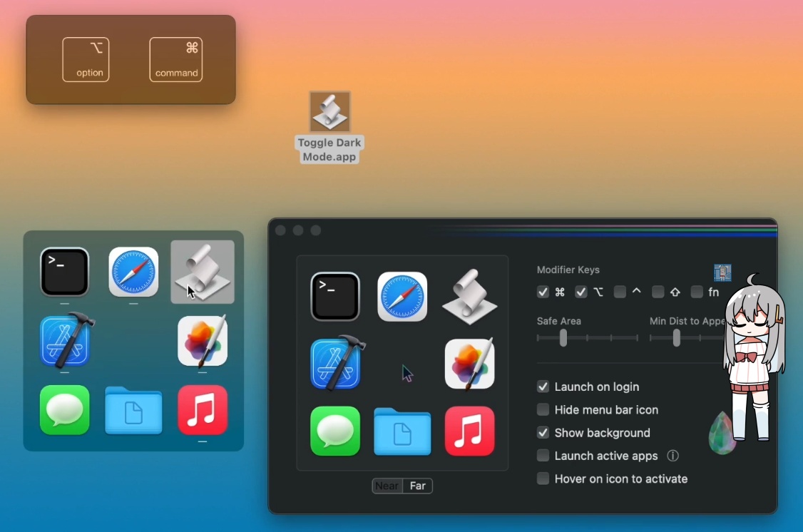Select Messages slot in settings preview grid
Screen dimensions: 803x532
(335, 431)
